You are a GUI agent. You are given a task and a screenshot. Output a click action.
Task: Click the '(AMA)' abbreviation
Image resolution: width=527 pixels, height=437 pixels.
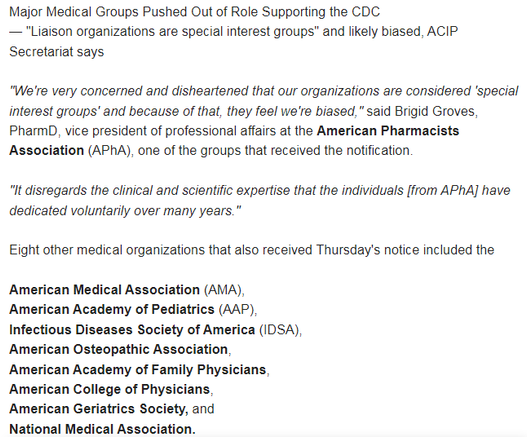point(224,290)
